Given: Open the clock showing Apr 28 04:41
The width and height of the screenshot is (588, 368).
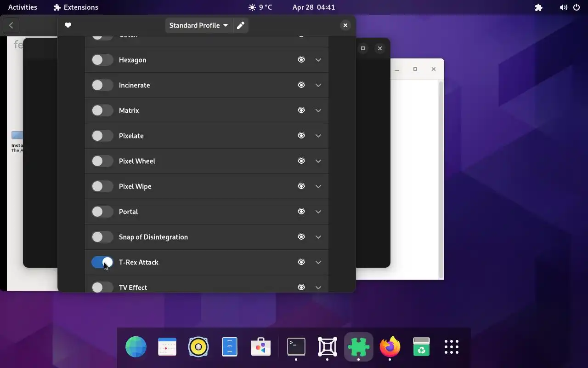Looking at the screenshot, I should pyautogui.click(x=314, y=7).
